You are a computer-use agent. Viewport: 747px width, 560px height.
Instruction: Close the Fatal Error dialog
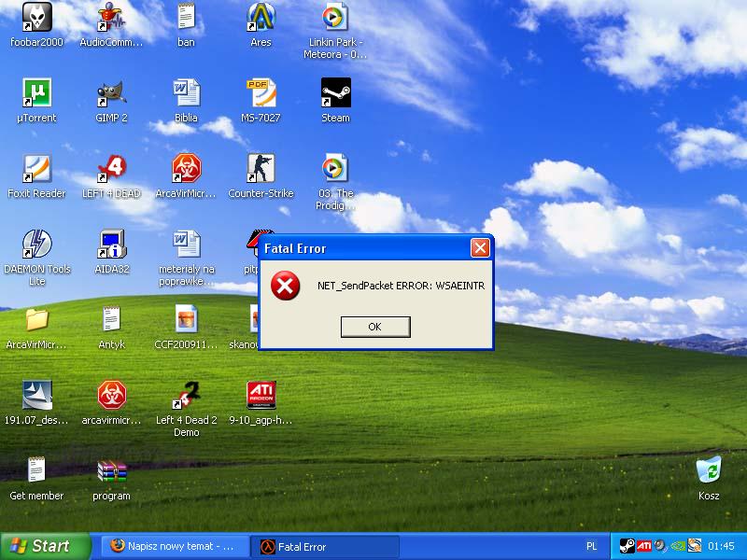click(480, 247)
